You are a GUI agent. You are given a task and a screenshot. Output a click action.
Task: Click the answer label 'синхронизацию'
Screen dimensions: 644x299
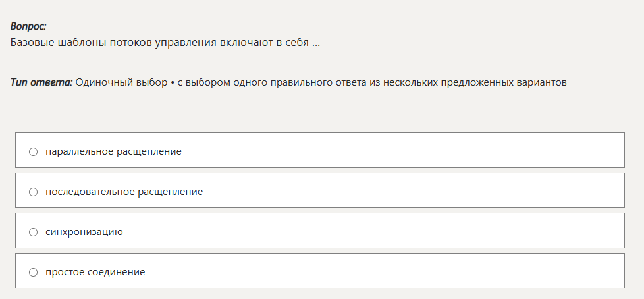[x=84, y=232]
